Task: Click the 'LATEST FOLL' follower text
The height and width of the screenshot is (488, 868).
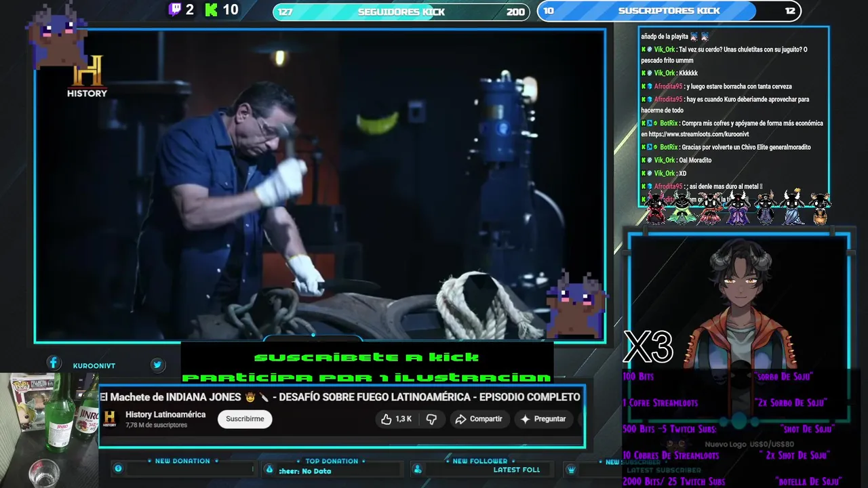Action: (x=517, y=470)
